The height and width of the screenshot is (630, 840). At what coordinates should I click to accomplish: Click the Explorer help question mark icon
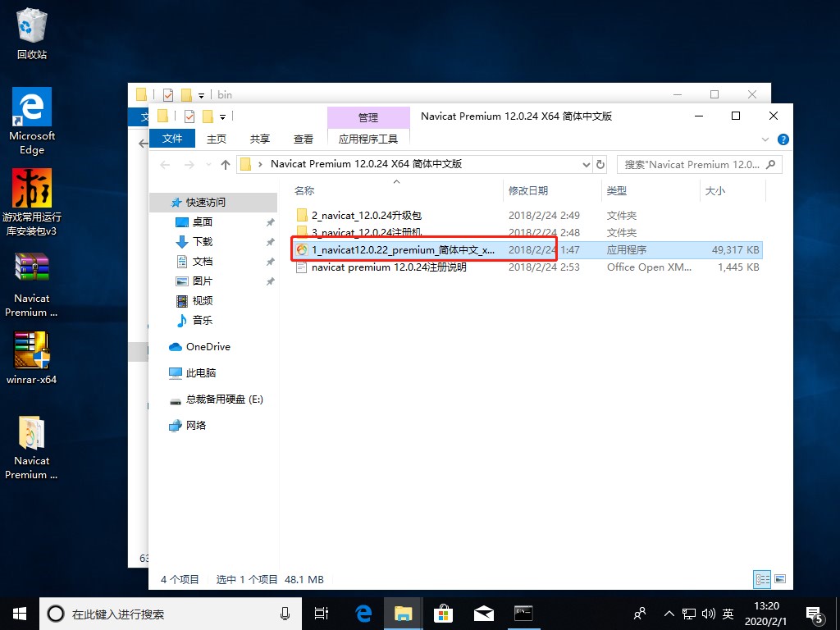point(783,139)
